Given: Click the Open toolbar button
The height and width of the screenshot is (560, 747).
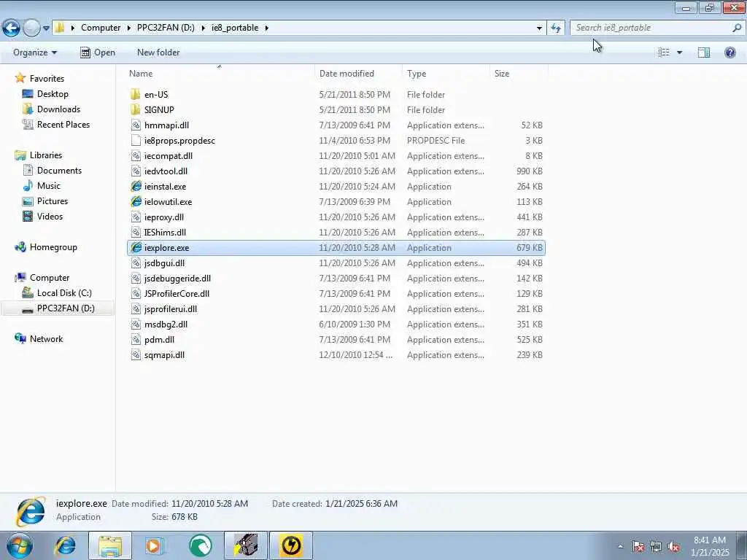Looking at the screenshot, I should [x=98, y=52].
